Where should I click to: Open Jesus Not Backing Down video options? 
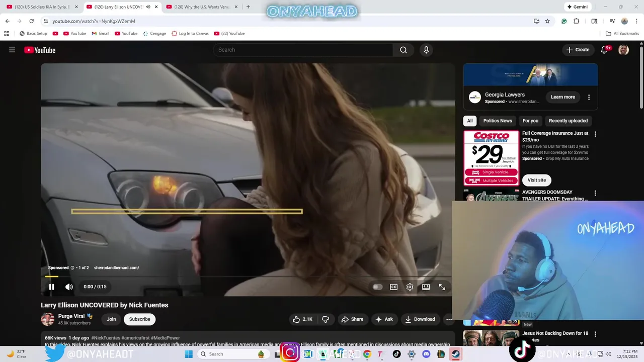[595, 334]
